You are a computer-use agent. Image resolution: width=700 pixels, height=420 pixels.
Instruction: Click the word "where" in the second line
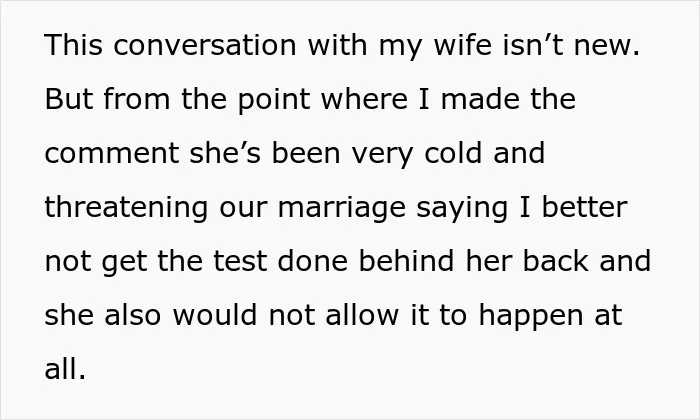[364, 99]
